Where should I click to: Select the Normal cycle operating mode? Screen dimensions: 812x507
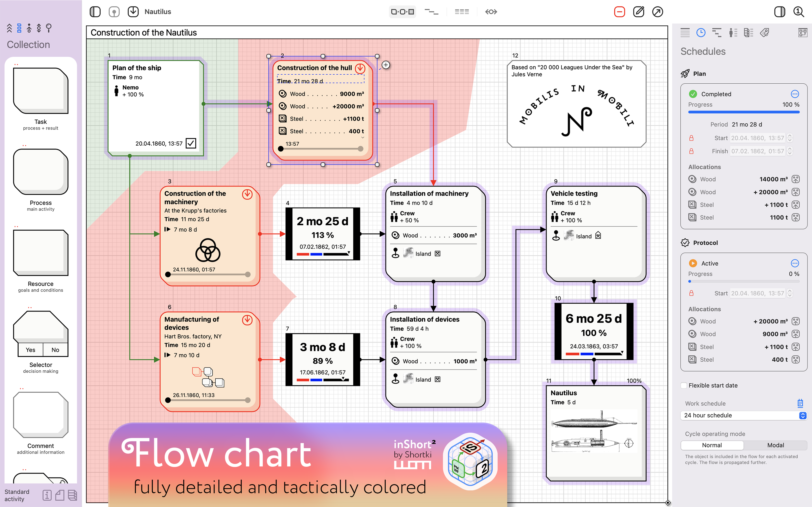[712, 445]
